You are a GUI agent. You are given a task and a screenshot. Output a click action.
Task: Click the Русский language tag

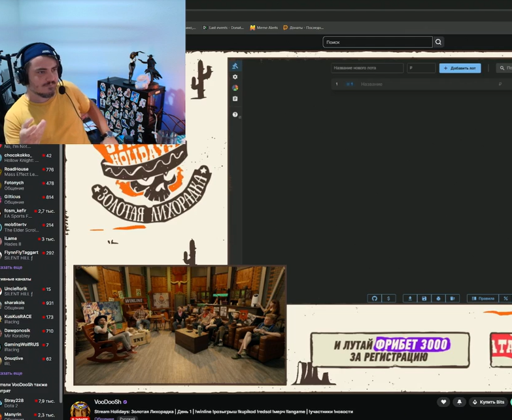pos(127,419)
